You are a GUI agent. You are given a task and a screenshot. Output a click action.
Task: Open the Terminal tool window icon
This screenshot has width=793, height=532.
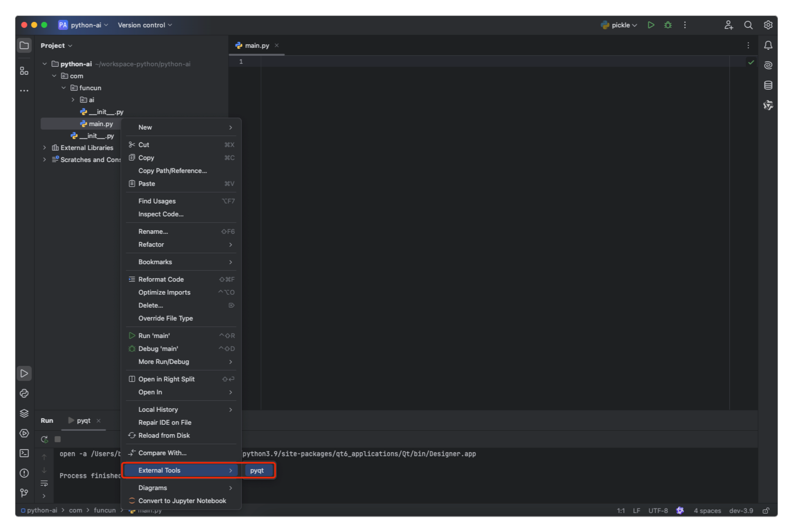pyautogui.click(x=24, y=453)
